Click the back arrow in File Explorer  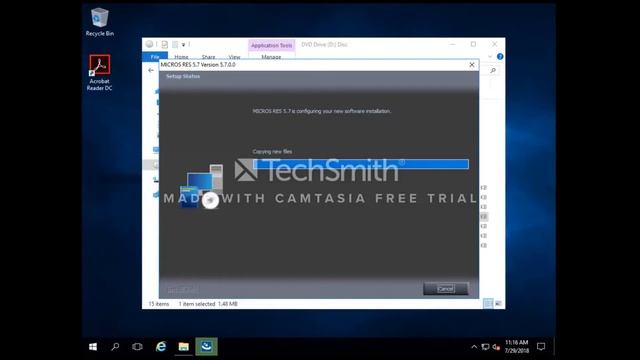tap(151, 70)
